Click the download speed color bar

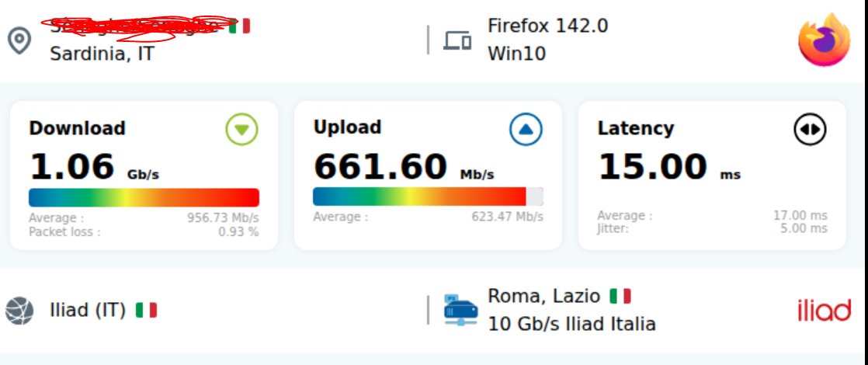144,197
